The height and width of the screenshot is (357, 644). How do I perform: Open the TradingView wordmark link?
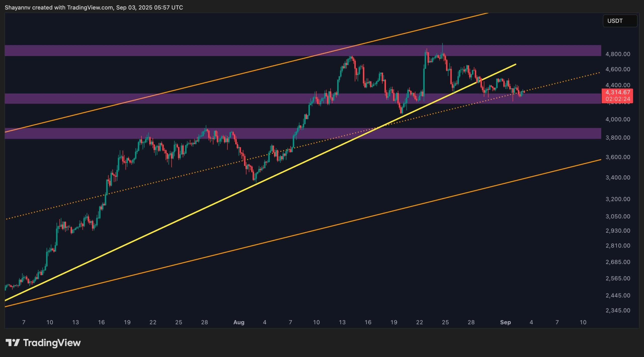(x=52, y=343)
